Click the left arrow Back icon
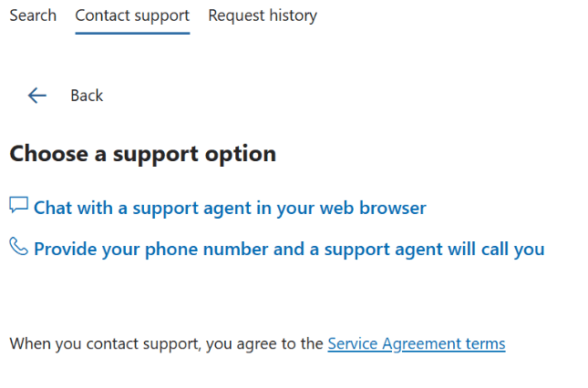This screenshot has height=388, width=588. tap(36, 96)
